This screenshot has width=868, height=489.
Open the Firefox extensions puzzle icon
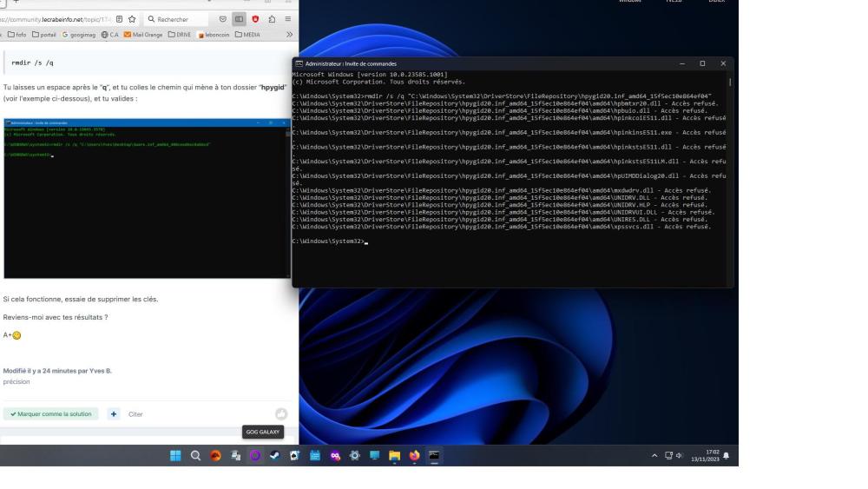[x=271, y=18]
